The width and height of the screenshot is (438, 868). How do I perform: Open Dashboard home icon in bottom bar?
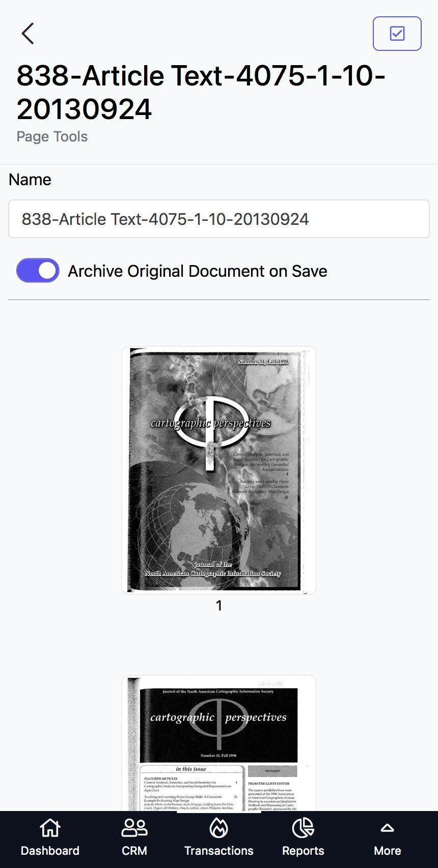click(x=50, y=828)
